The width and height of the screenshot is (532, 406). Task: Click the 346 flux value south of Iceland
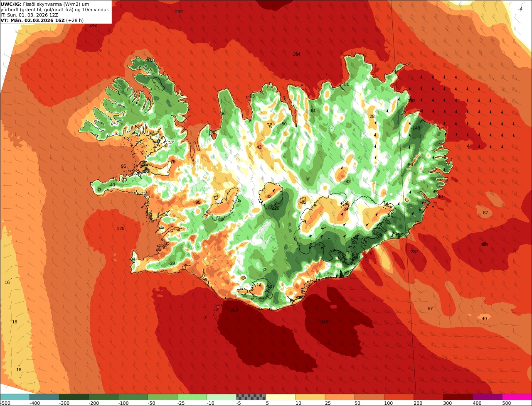tap(324, 322)
